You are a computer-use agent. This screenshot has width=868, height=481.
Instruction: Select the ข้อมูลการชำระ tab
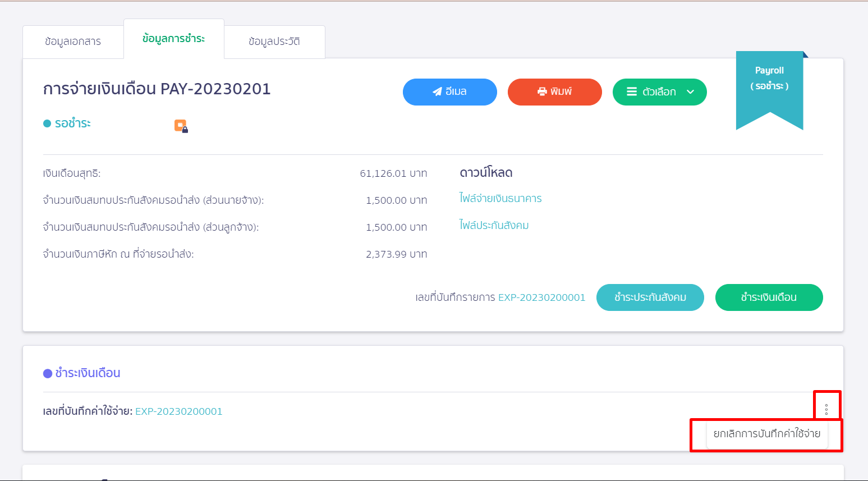click(x=174, y=39)
